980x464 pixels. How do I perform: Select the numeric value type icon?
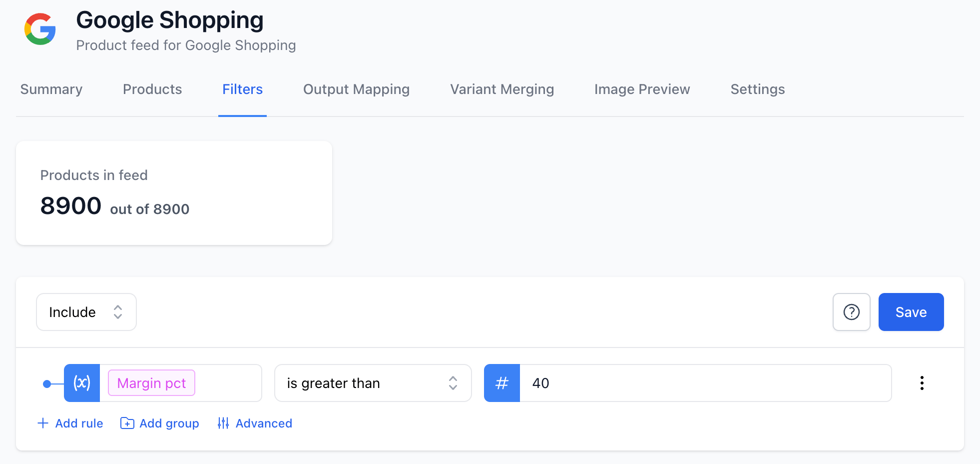(502, 383)
